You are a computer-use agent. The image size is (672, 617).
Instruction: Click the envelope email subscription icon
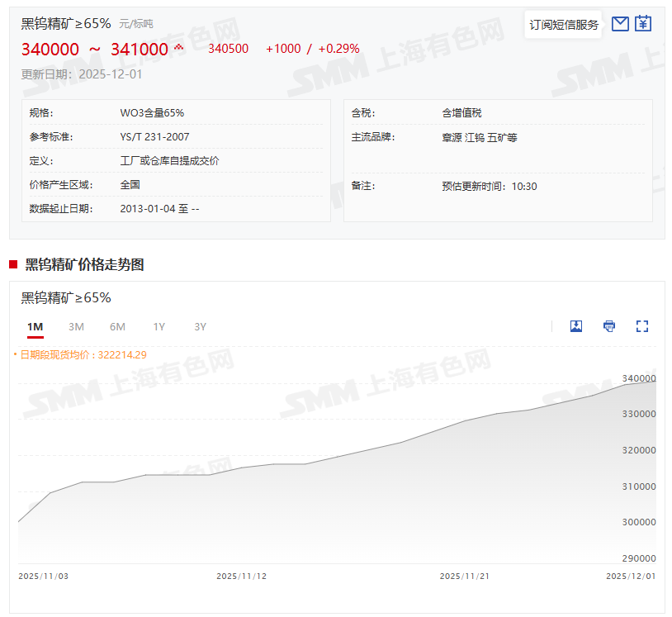(620, 24)
